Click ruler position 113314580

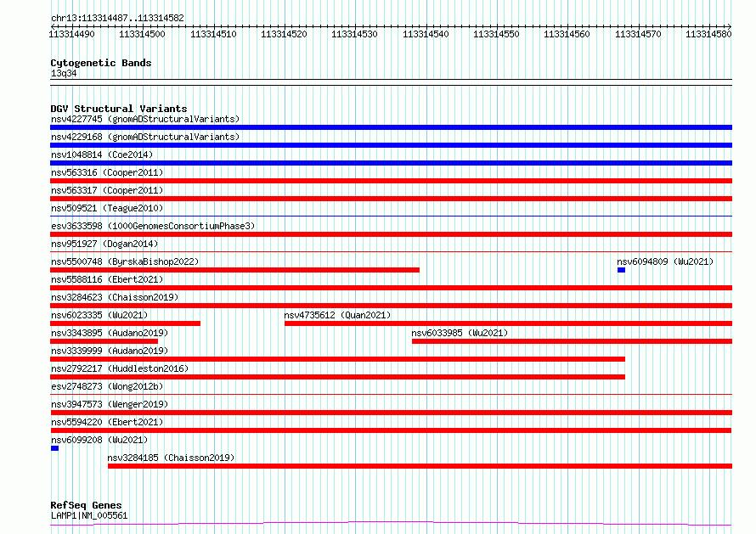click(708, 34)
